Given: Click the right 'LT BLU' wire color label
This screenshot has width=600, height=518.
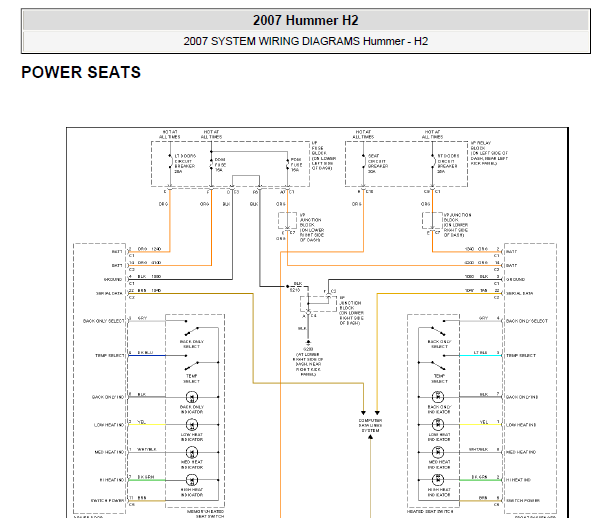Looking at the screenshot, I should (480, 352).
